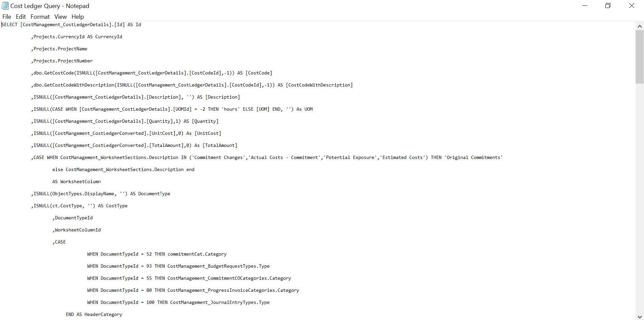Click the scrollbar down arrow
Screen dimensions: 644x320
[x=640, y=316]
